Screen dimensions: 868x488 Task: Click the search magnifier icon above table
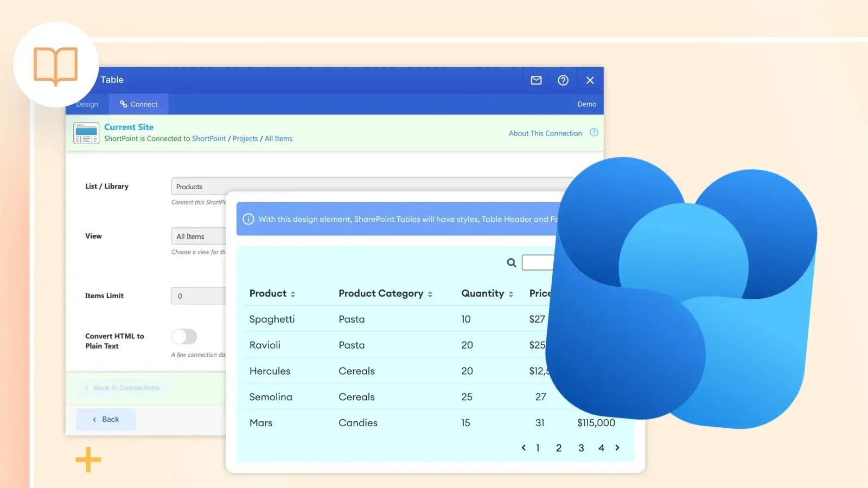pos(511,263)
